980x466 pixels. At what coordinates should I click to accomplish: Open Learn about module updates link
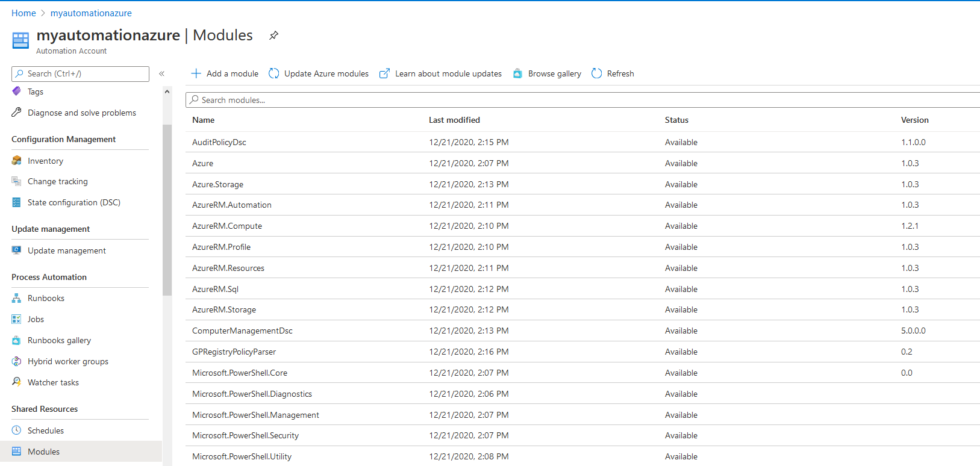(x=448, y=73)
